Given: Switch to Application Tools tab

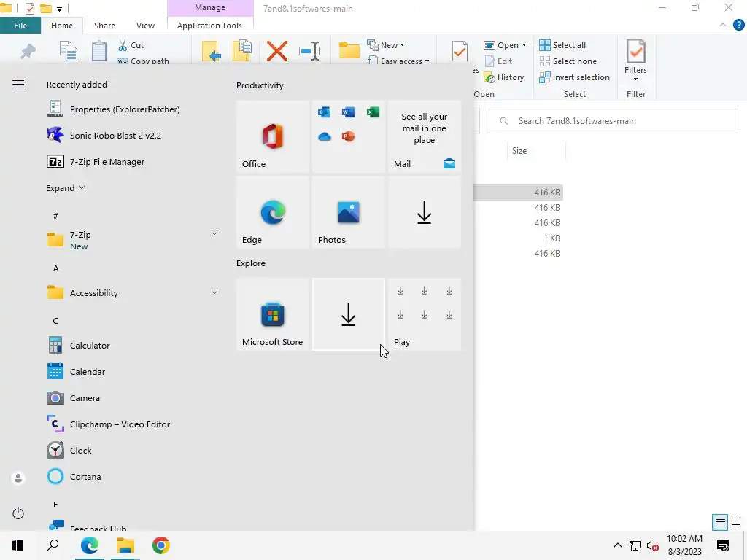Looking at the screenshot, I should (x=209, y=26).
